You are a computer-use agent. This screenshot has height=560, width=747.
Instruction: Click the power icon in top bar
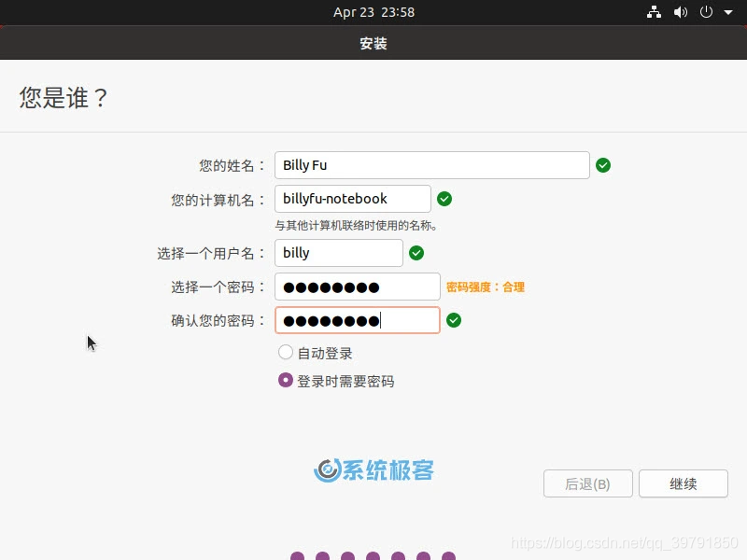coord(706,12)
